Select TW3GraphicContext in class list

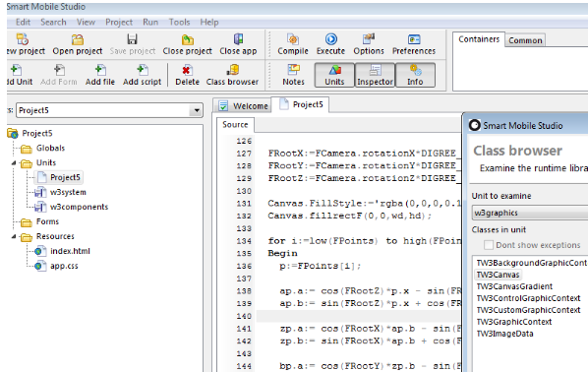click(513, 322)
